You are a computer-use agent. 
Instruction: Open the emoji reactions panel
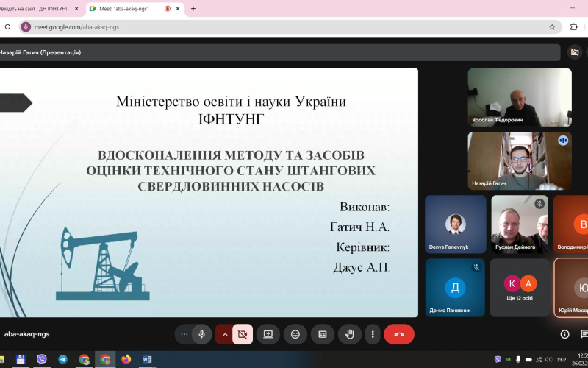pos(295,334)
